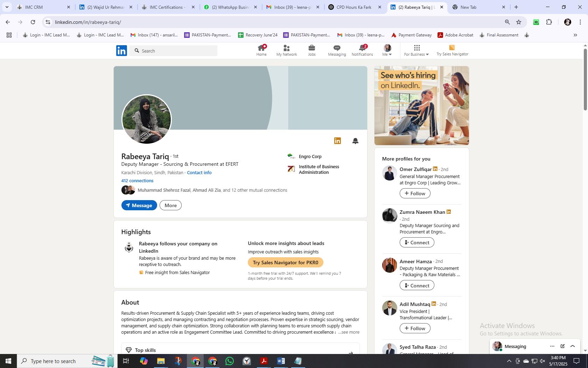Screen dimensions: 588x368
Task: Open Task View in the taskbar
Action: [126, 361]
